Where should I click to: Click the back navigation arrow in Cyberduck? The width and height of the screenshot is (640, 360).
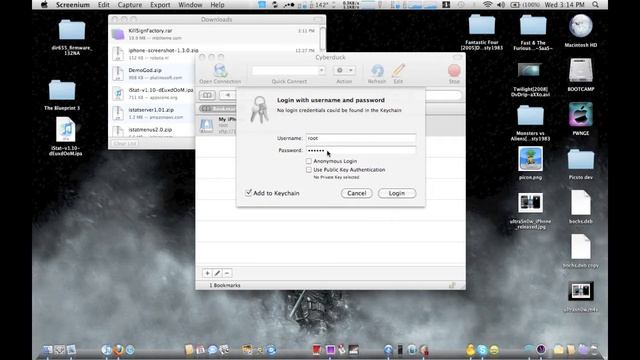[x=228, y=95]
